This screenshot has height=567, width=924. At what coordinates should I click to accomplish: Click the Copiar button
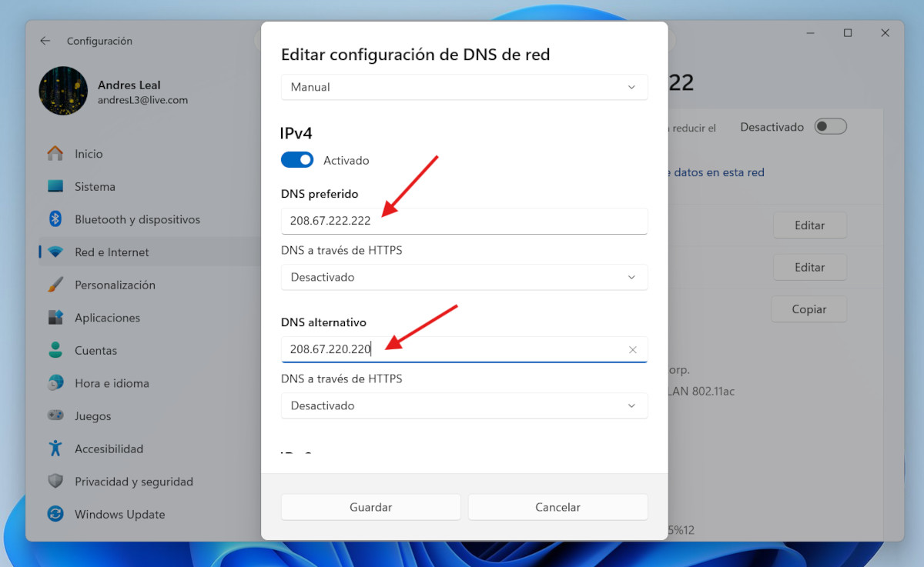[x=809, y=309]
